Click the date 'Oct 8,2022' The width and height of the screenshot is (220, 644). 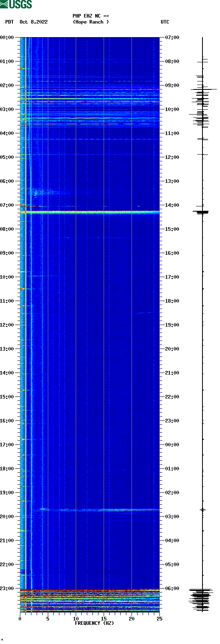(33, 22)
